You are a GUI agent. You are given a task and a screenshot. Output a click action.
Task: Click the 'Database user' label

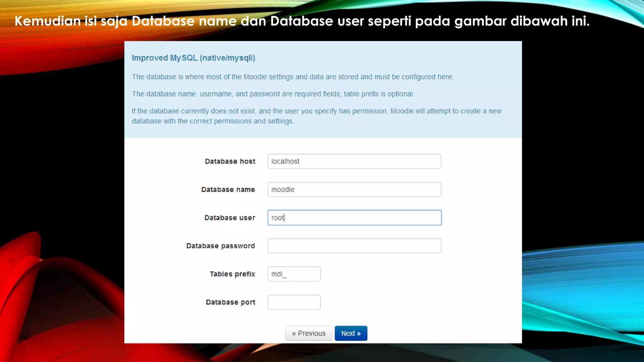(230, 218)
